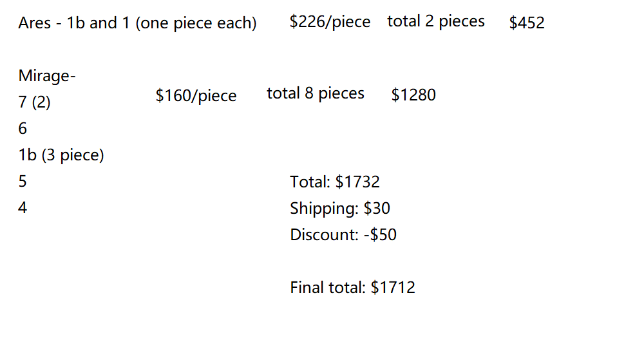
Task: Click the 'total 2 pieces' text
Action: click(435, 21)
